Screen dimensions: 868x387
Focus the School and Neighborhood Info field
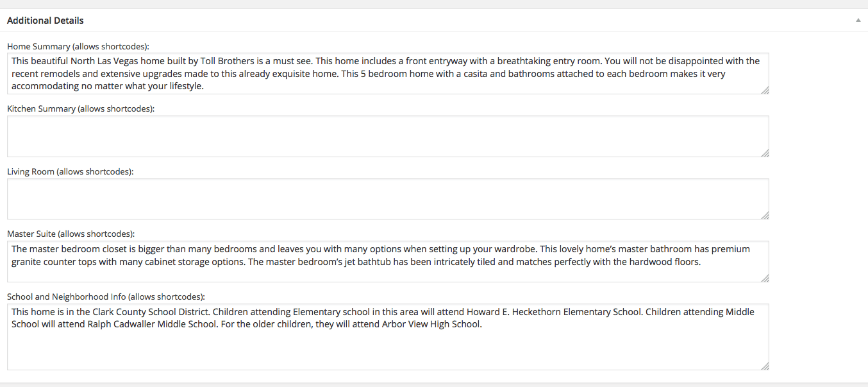tap(388, 337)
